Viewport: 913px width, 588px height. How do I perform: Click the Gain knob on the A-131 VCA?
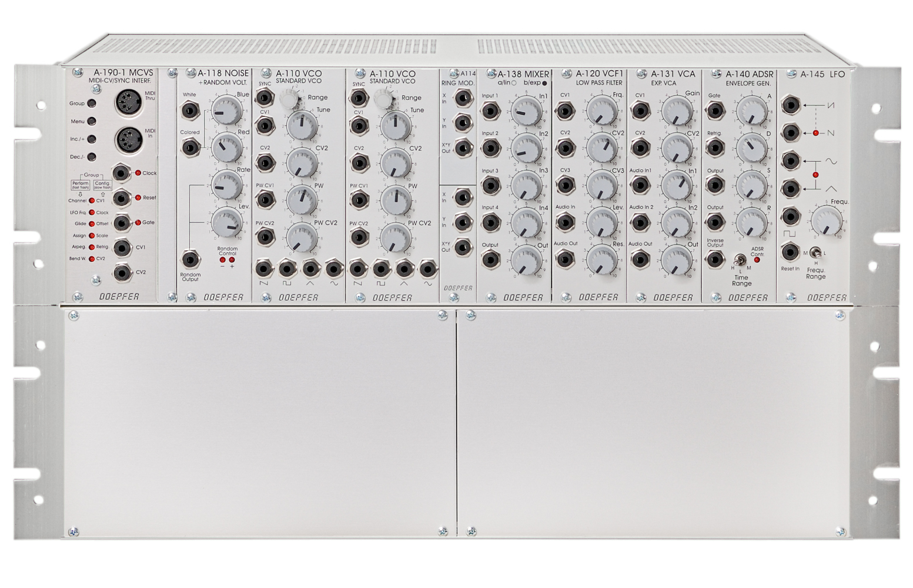[677, 110]
